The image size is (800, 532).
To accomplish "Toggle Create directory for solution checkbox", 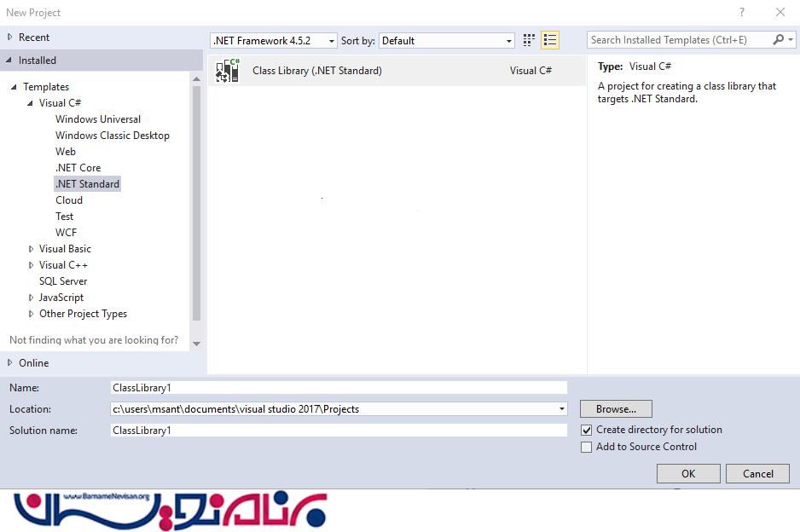I will (x=587, y=430).
